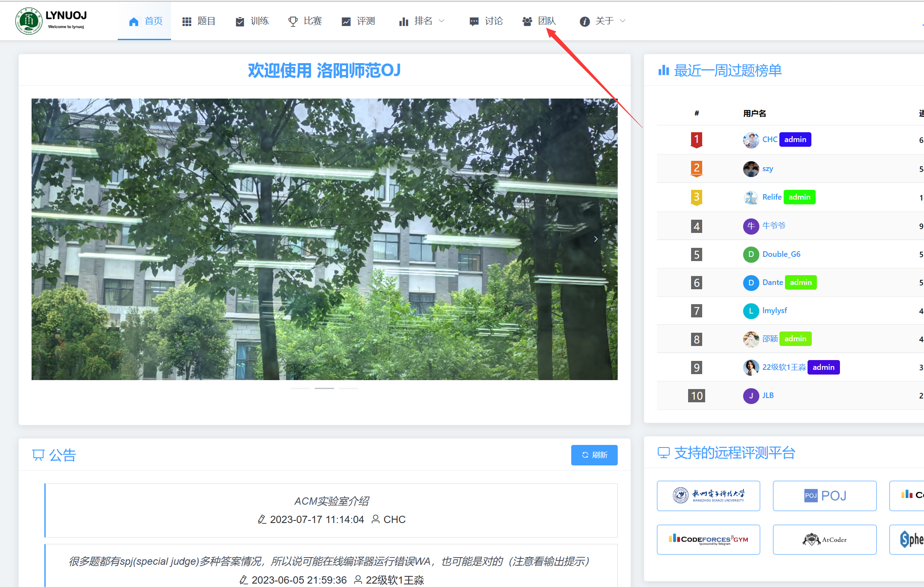Click the clipboard icon for 训练
This screenshot has width=924, height=587.
click(240, 21)
